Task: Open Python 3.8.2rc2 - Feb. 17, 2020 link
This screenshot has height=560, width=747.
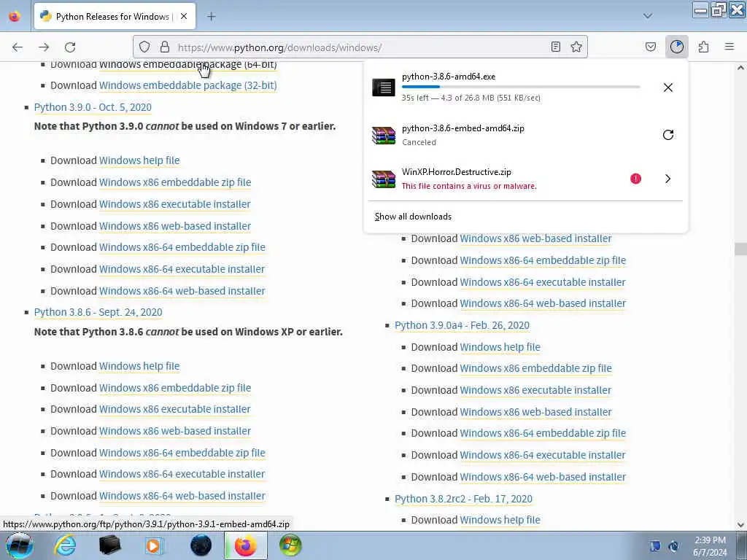Action: pos(463,499)
